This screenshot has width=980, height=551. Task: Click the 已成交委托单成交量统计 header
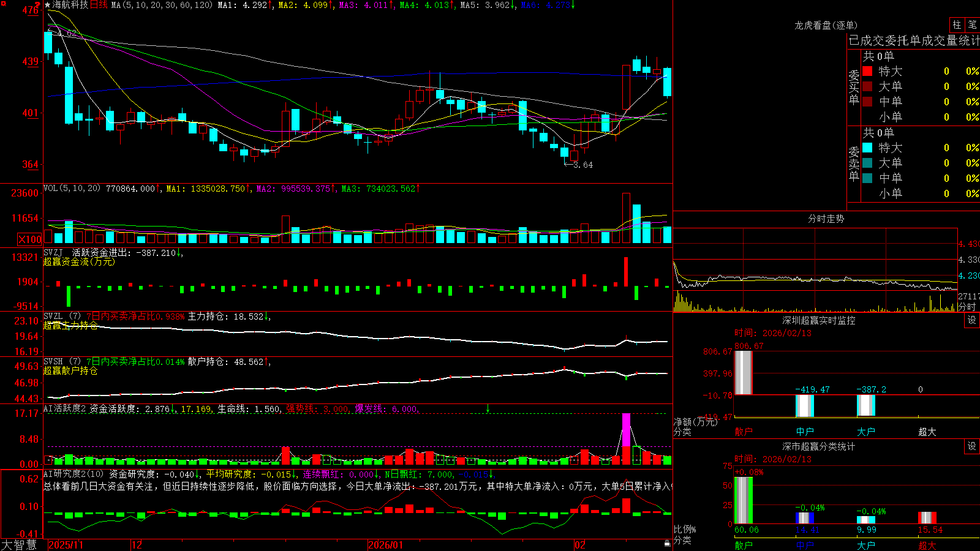coord(914,41)
